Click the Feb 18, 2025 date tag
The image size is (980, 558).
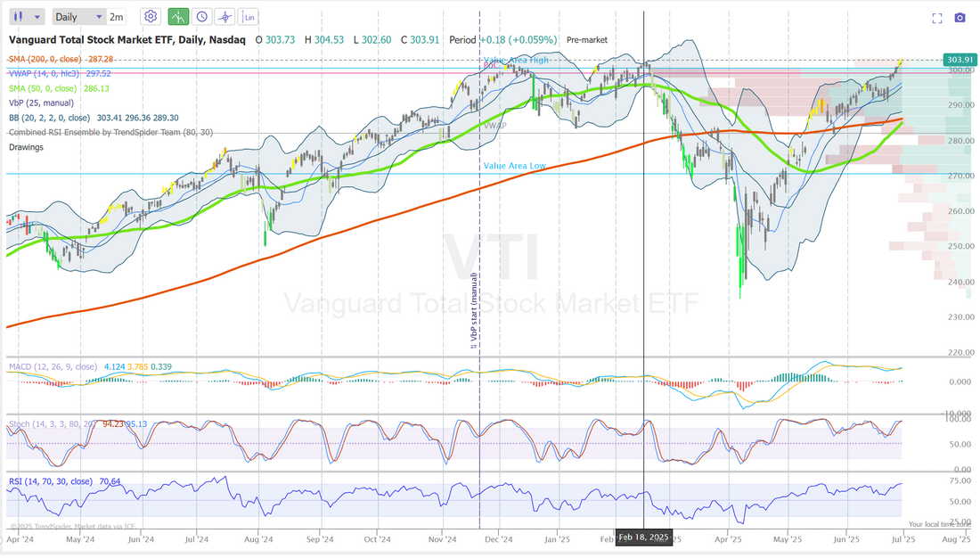(644, 537)
